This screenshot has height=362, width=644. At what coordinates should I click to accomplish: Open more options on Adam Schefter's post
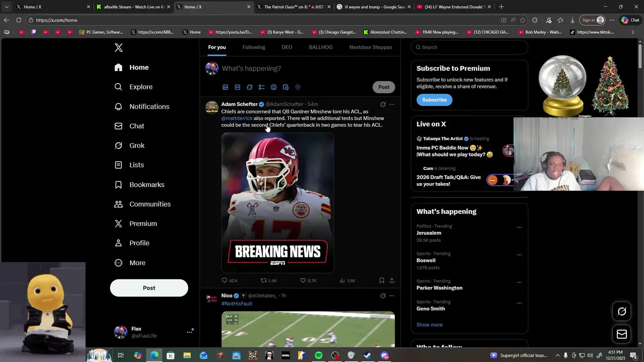[392, 105]
